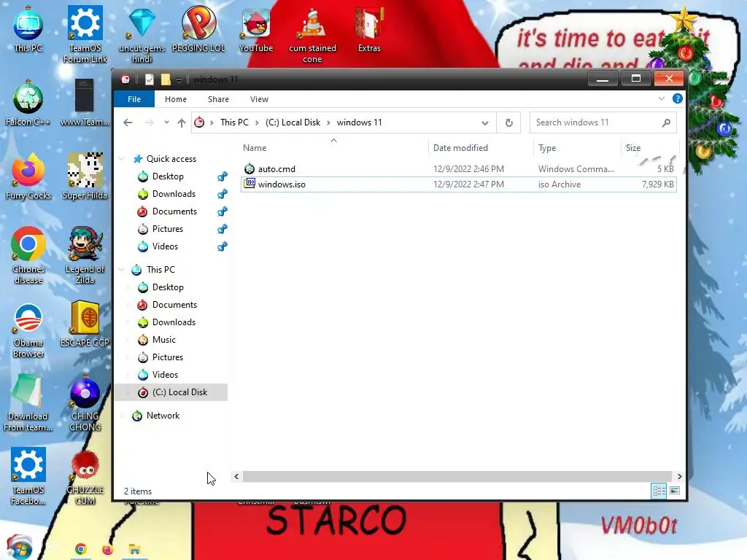The height and width of the screenshot is (560, 747).
Task: Open Explorer help icon
Action: pyautogui.click(x=677, y=98)
